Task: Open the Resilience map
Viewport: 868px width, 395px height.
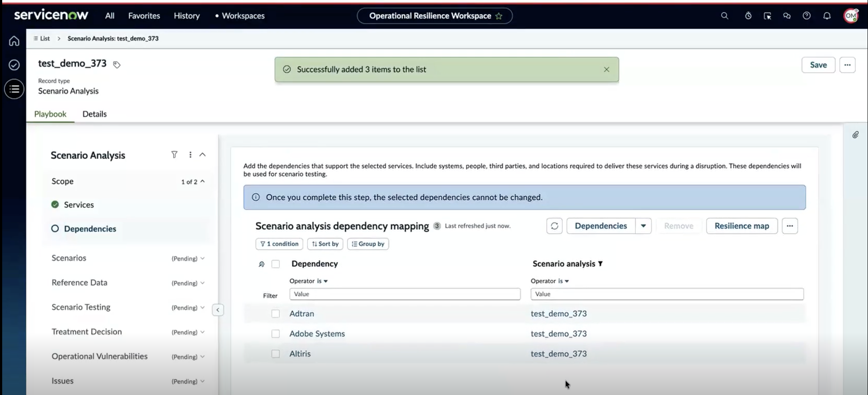Action: [742, 226]
